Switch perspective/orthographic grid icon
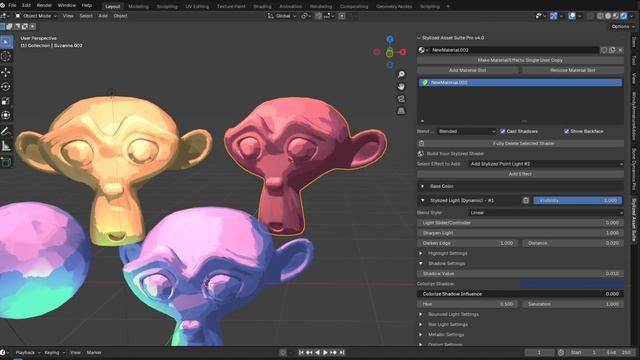The height and width of the screenshot is (360, 640). (401, 111)
